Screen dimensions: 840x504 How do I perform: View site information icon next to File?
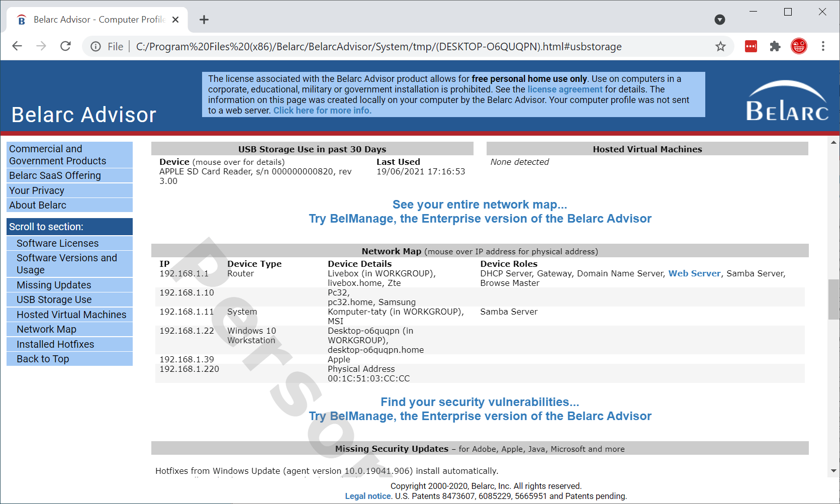coord(96,47)
